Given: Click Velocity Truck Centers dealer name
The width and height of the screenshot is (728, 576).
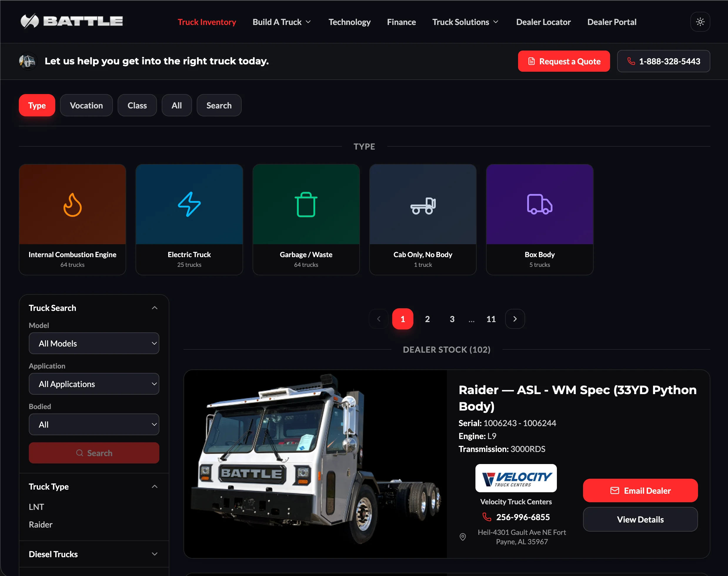Looking at the screenshot, I should [x=516, y=502].
